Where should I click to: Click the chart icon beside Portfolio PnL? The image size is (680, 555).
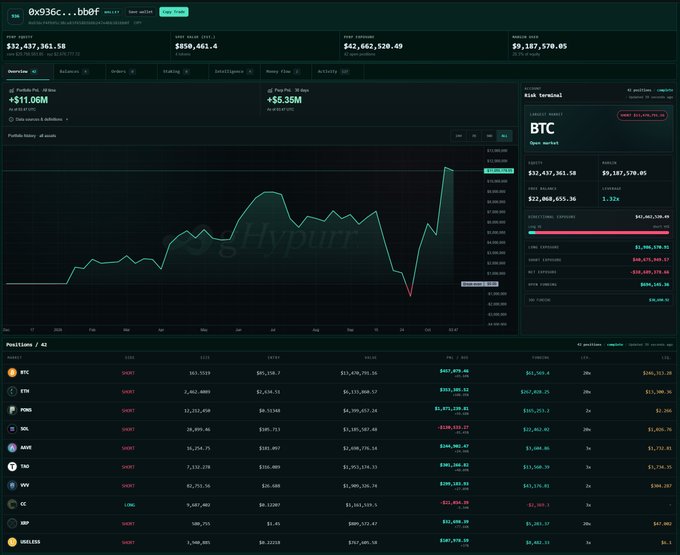(x=11, y=90)
